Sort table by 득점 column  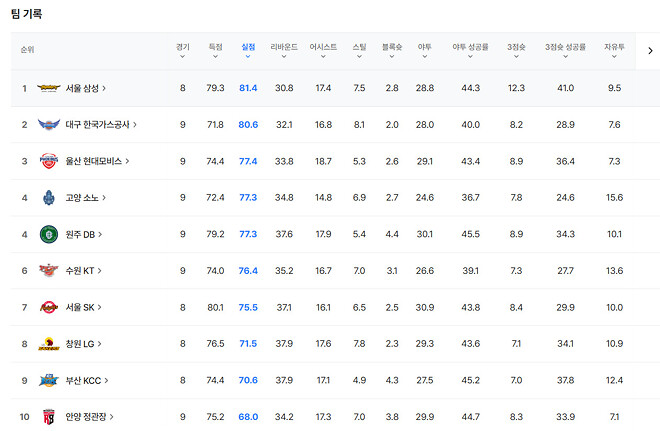(x=215, y=51)
